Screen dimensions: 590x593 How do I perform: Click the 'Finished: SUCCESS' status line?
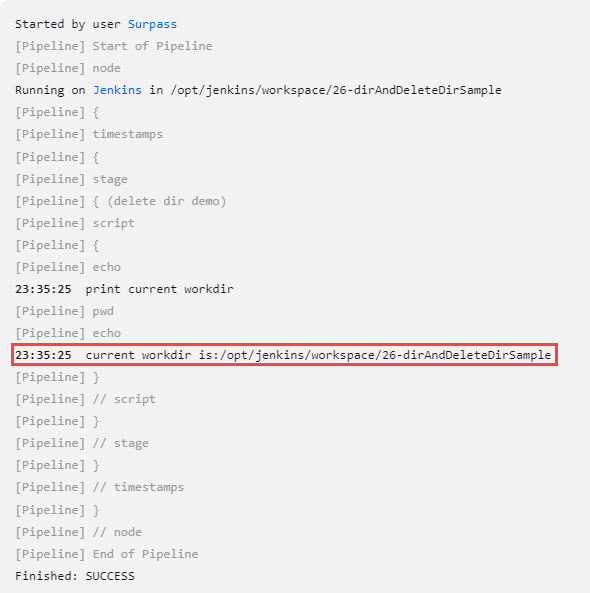tap(75, 576)
